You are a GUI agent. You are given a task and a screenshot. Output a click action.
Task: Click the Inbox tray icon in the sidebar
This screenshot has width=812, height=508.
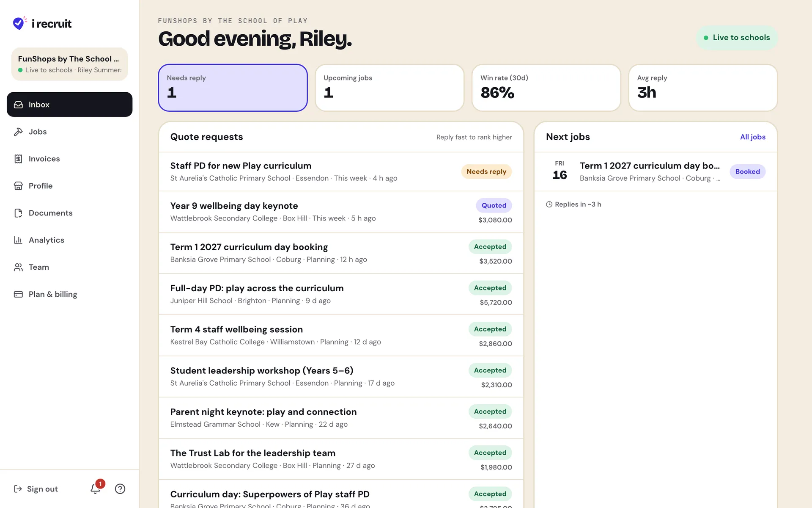tap(18, 105)
